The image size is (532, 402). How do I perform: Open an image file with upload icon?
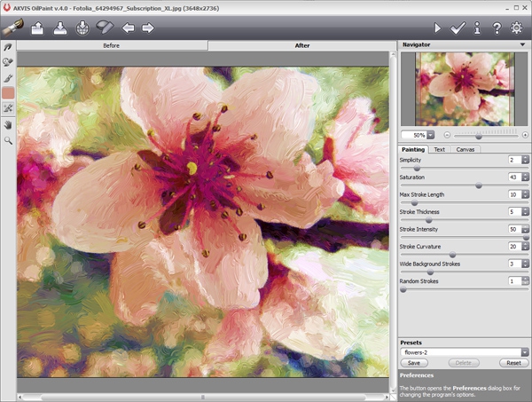click(37, 28)
